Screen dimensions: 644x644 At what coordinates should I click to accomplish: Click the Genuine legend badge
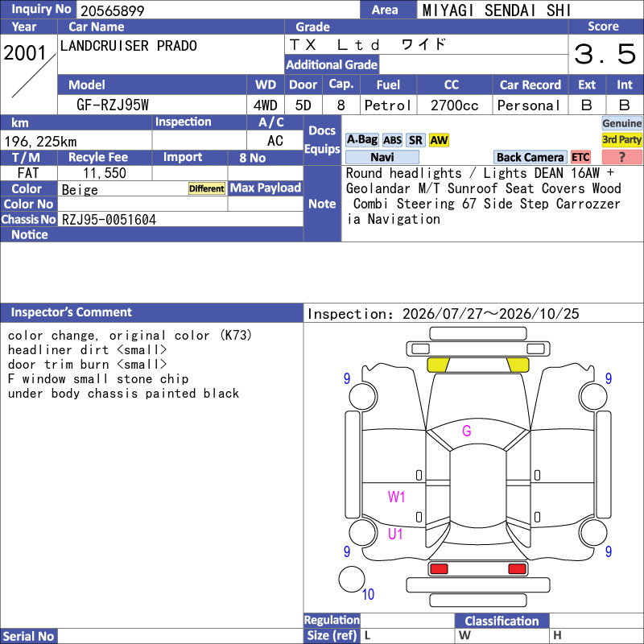[621, 123]
